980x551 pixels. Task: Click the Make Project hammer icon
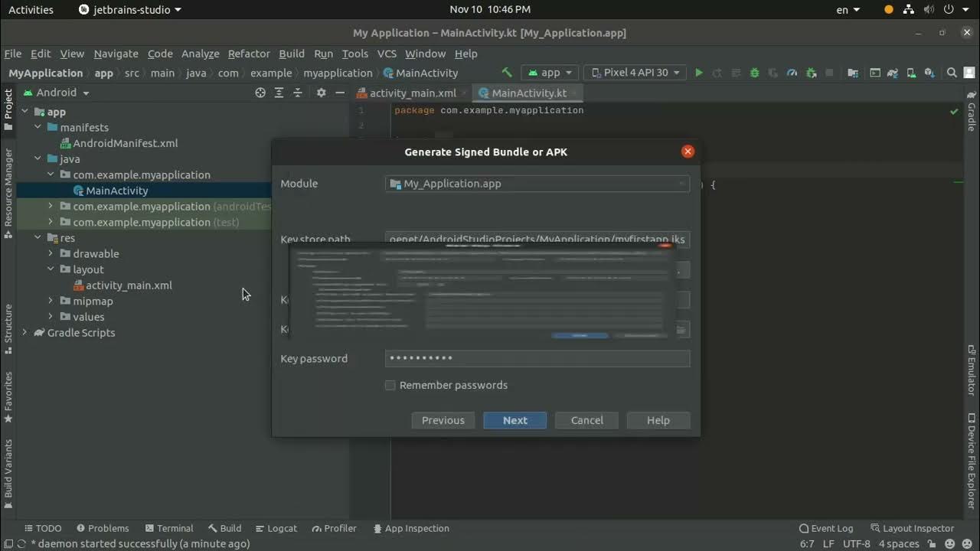tap(507, 73)
